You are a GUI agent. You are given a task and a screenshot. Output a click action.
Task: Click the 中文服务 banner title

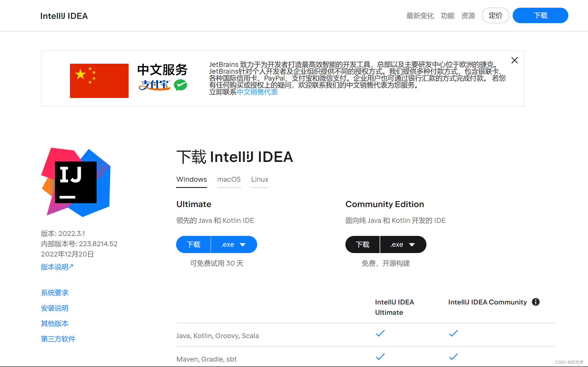tap(162, 70)
